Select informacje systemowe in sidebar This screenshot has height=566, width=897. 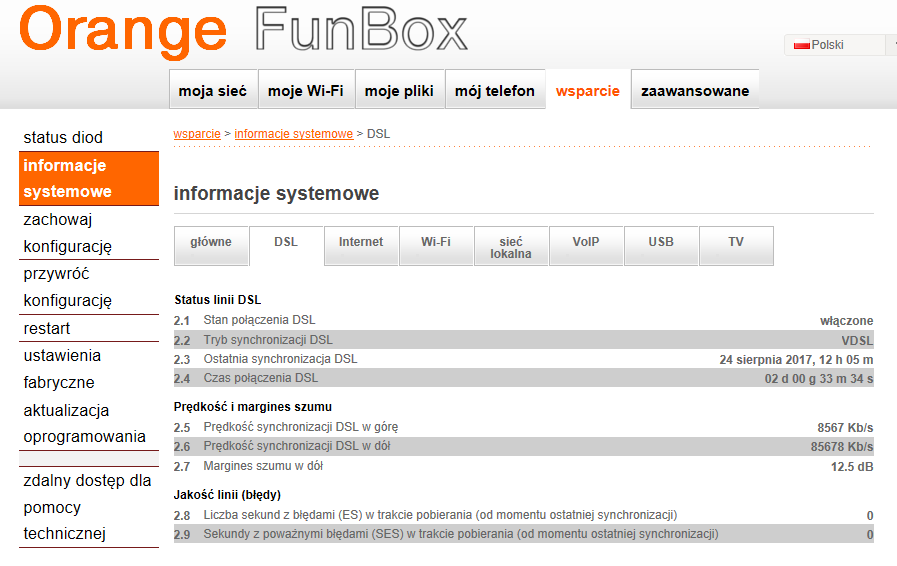click(89, 178)
